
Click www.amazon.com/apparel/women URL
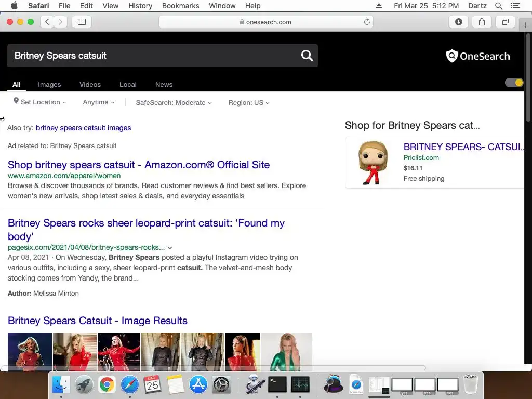point(64,176)
